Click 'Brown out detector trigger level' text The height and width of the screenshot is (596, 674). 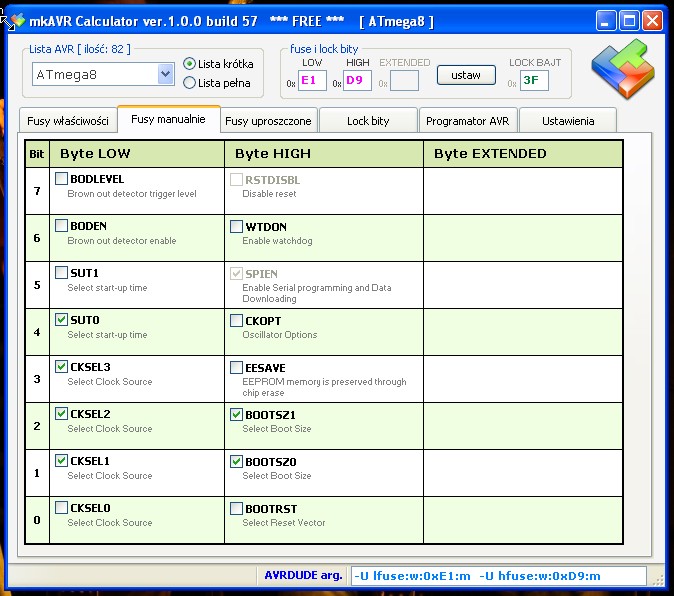click(132, 194)
